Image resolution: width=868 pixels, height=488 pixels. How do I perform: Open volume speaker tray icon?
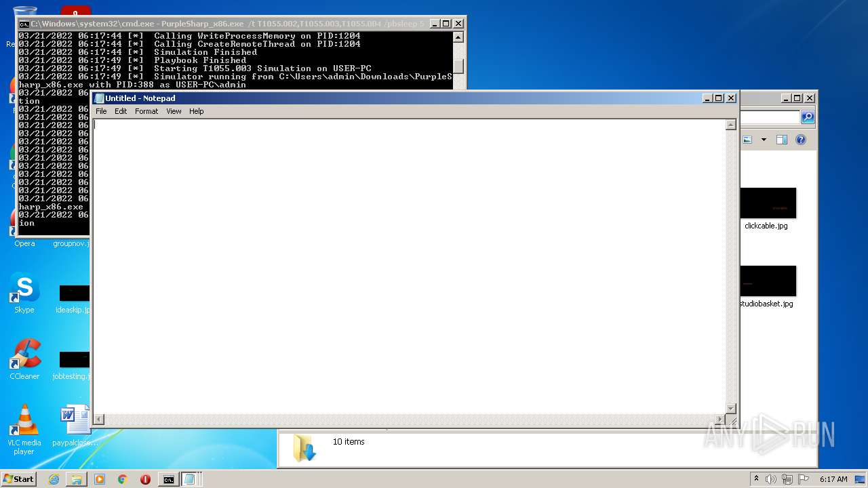point(771,479)
